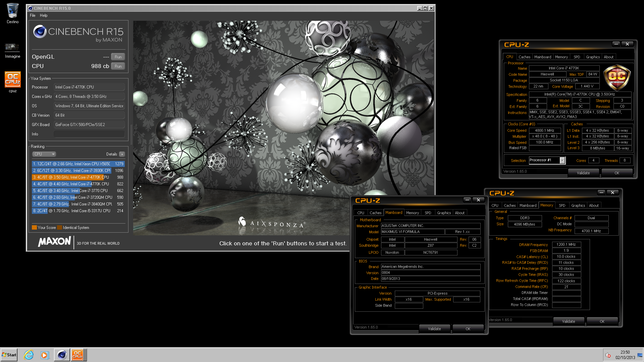
Task: Switch to Caches tab in Mainboard CPU-Z window
Action: [x=375, y=213]
